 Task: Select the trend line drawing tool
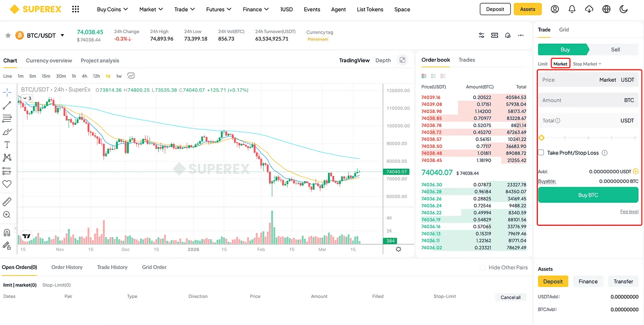click(x=7, y=105)
